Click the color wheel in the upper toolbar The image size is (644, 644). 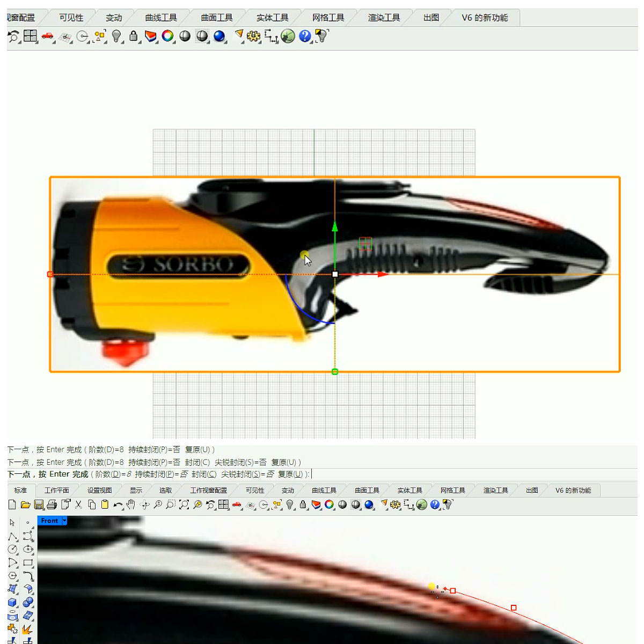tap(167, 36)
